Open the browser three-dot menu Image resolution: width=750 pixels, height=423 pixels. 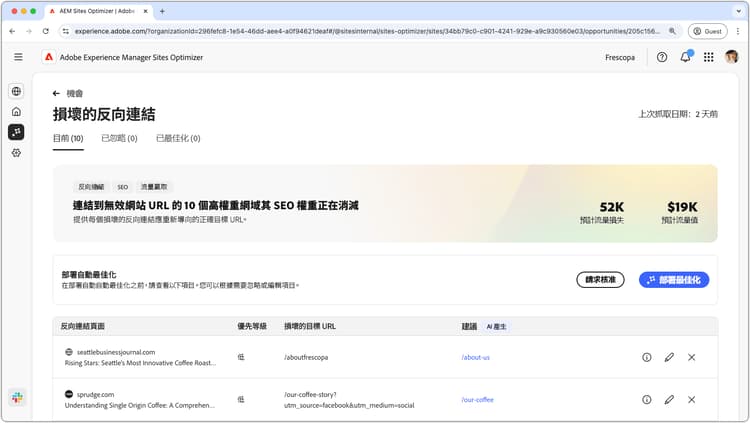pos(738,31)
